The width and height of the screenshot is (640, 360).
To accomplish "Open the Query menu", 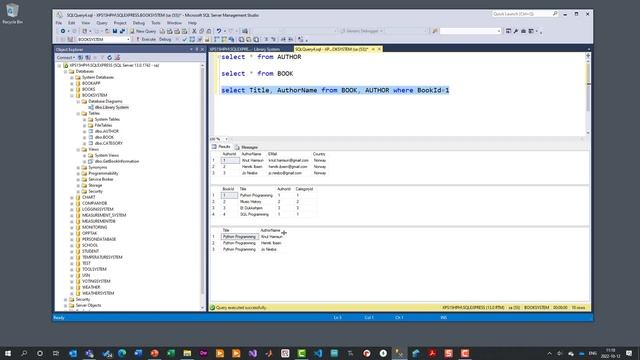I will [102, 23].
